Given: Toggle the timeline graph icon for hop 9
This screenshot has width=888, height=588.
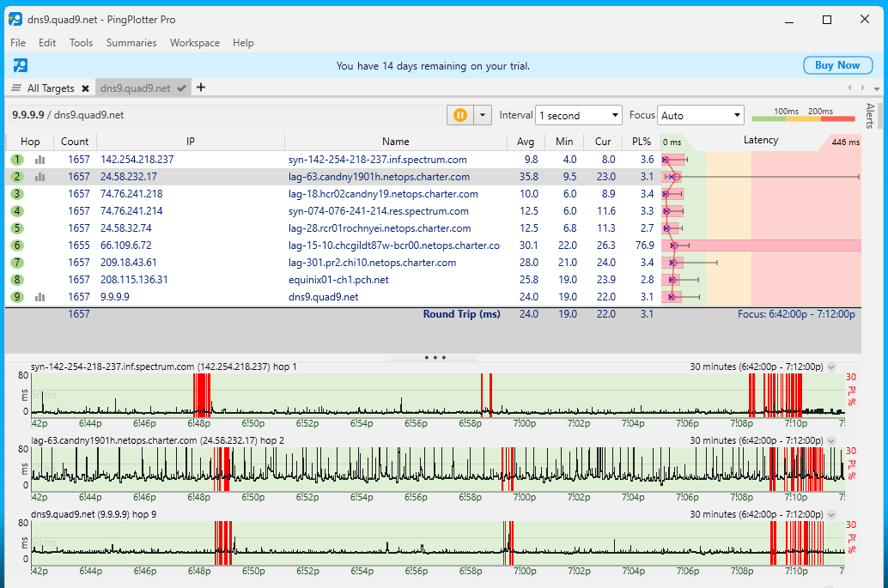Looking at the screenshot, I should pos(40,297).
